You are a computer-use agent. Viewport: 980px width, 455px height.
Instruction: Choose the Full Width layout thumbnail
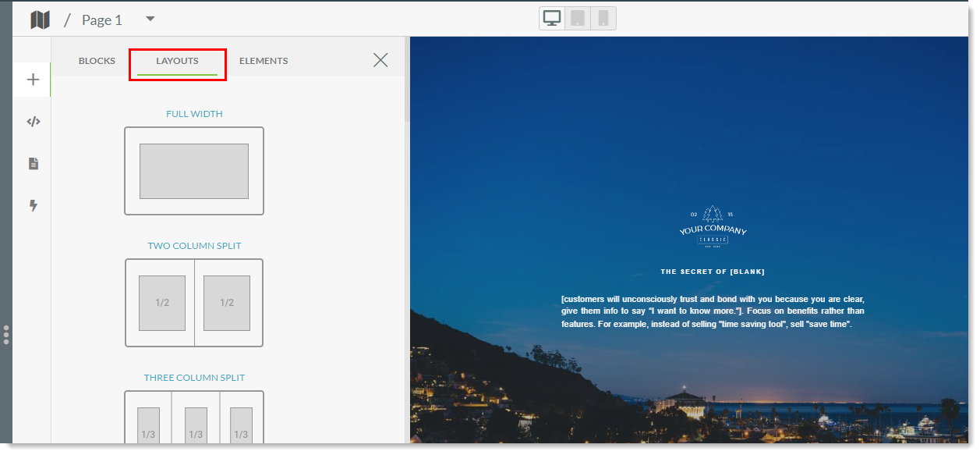(194, 171)
